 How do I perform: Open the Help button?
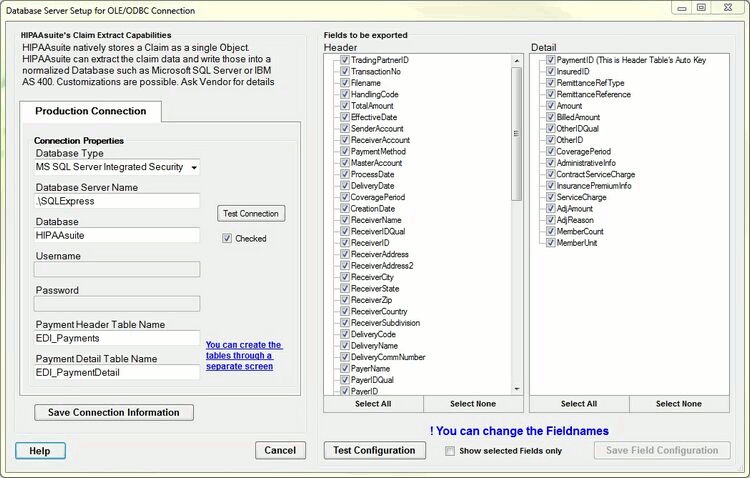(x=40, y=451)
